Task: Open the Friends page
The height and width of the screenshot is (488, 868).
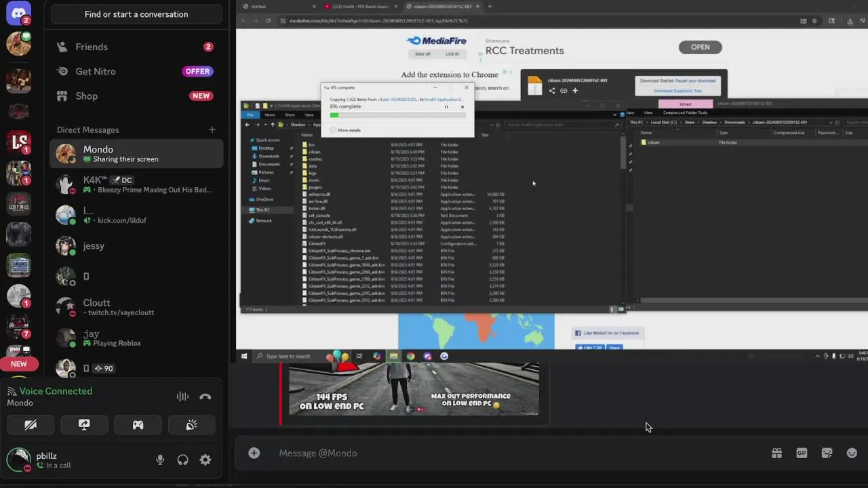Action: (x=136, y=47)
